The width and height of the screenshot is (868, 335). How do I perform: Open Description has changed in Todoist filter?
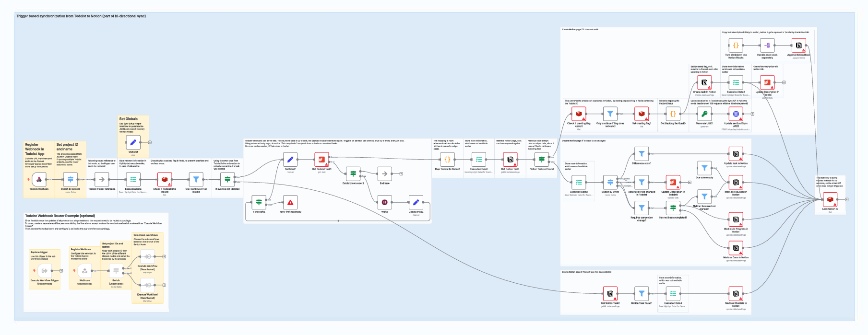[642, 182]
